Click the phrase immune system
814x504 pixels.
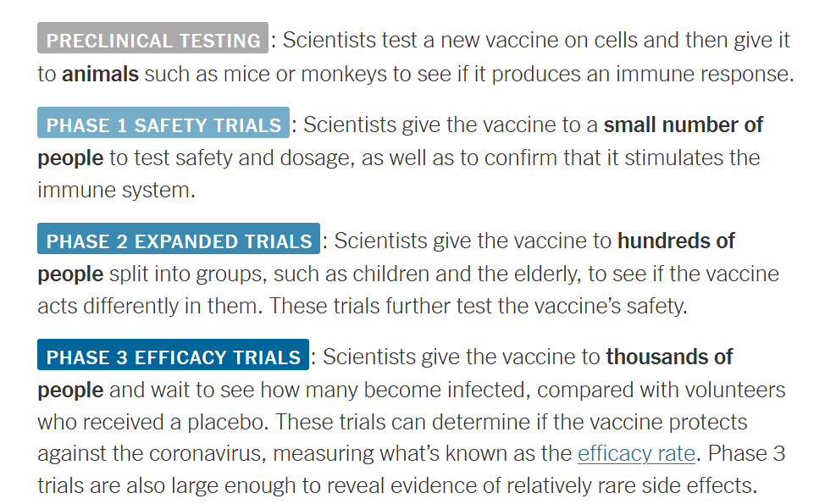pos(116,190)
